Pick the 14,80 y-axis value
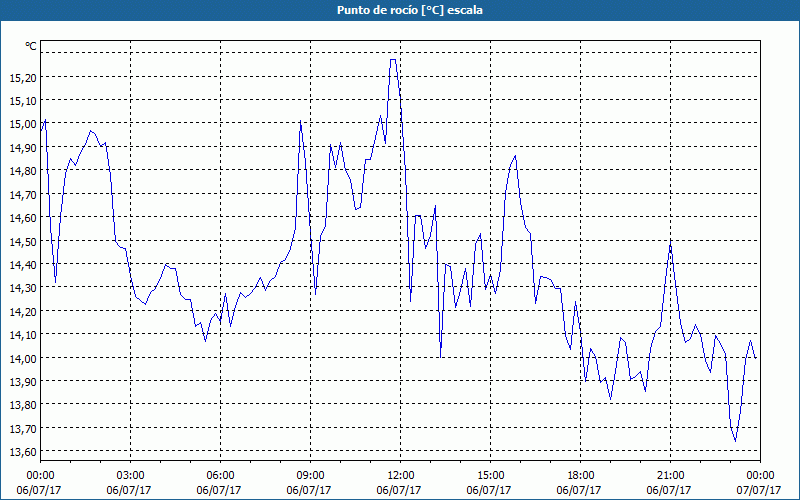 (23, 171)
